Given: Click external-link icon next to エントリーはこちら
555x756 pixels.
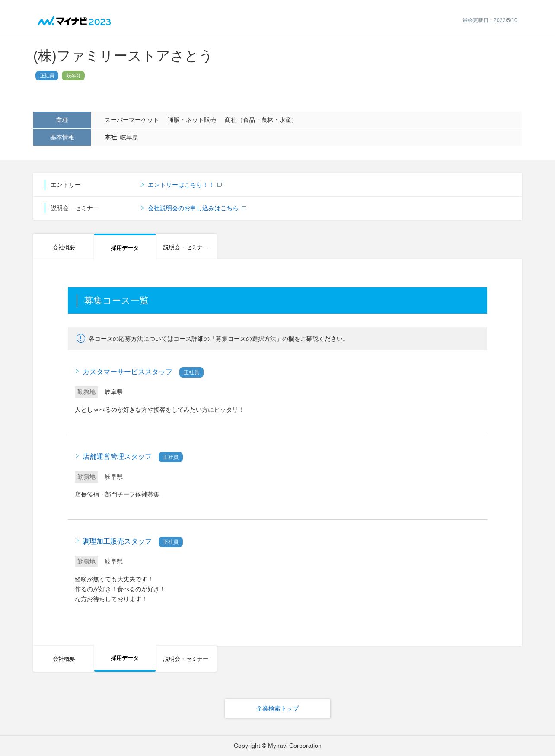Looking at the screenshot, I should (219, 185).
